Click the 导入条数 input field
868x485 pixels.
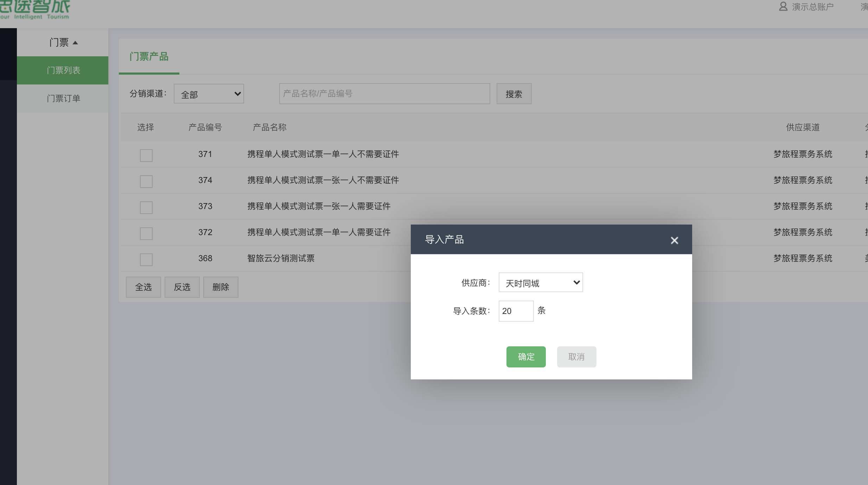pyautogui.click(x=516, y=311)
